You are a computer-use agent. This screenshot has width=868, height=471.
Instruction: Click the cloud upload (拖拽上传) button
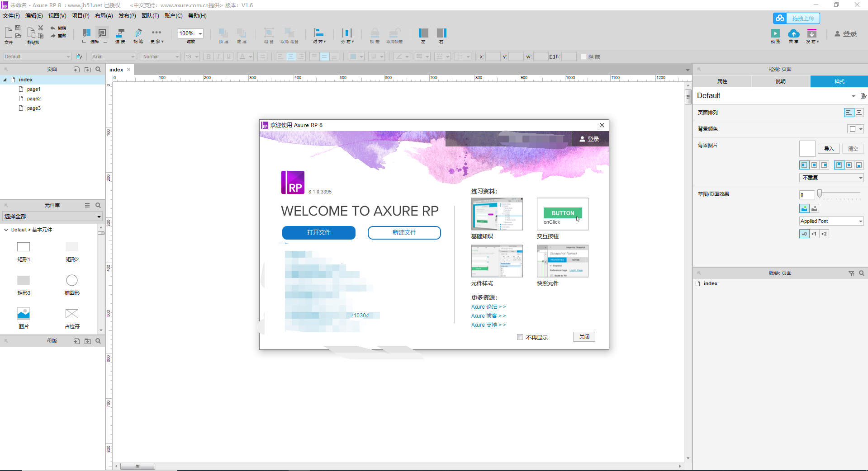coord(796,18)
